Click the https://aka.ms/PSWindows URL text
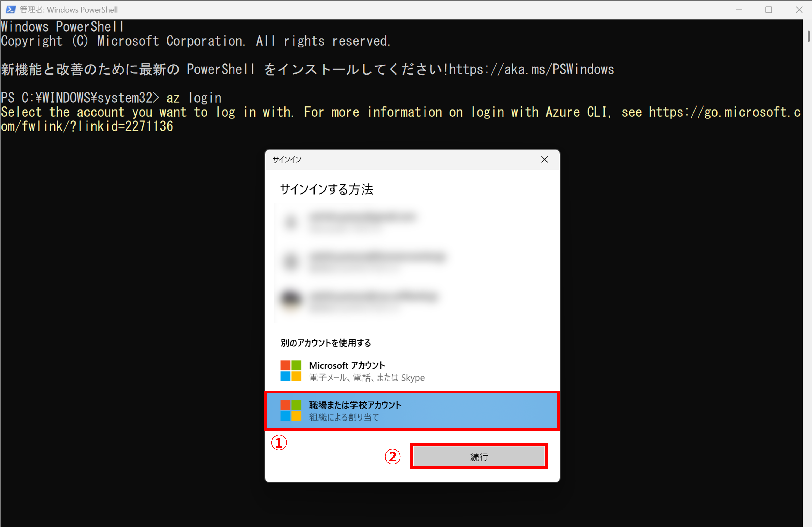Viewport: 812px width, 527px height. coord(532,70)
